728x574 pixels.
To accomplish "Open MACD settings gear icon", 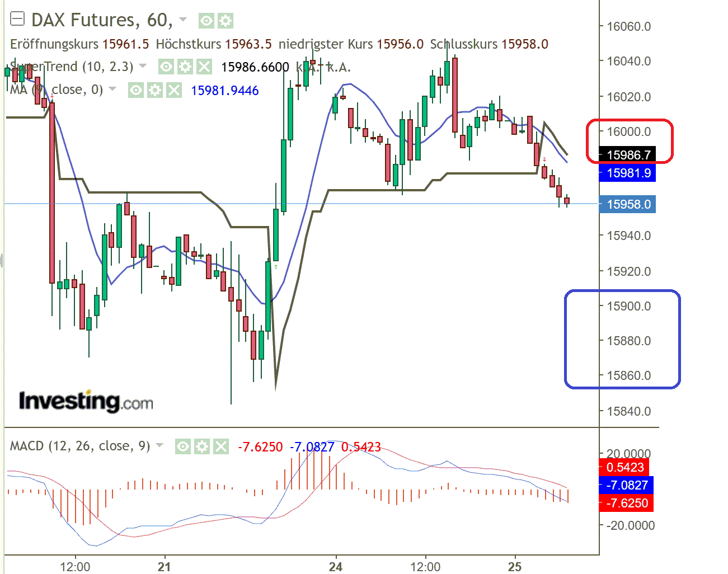I will click(x=201, y=446).
